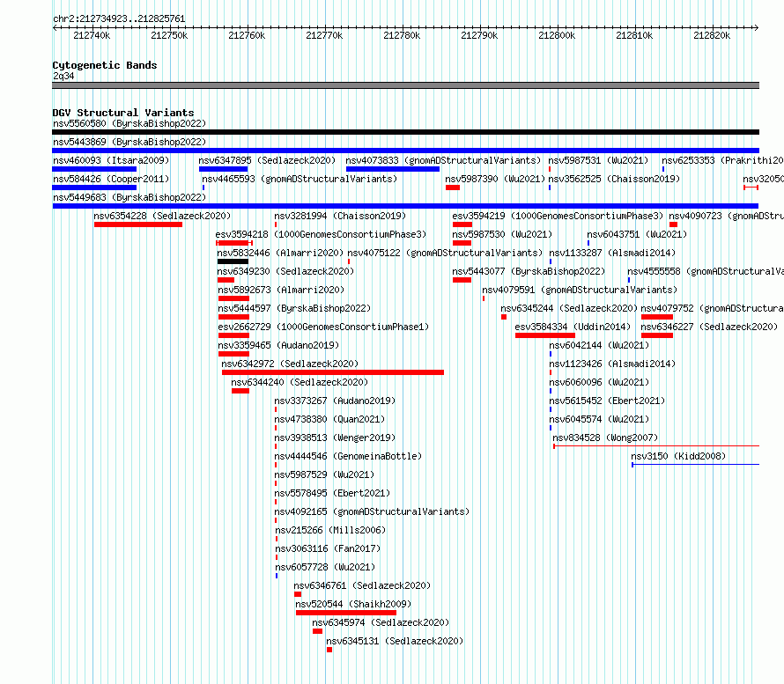Click nsv5449683 (ByrskaBishop2022) label
Screen dimensions: 784x684
pos(129,197)
